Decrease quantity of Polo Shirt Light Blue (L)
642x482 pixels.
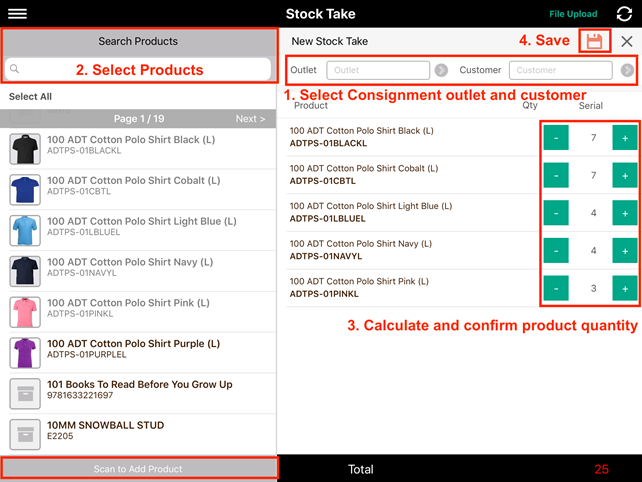[556, 213]
